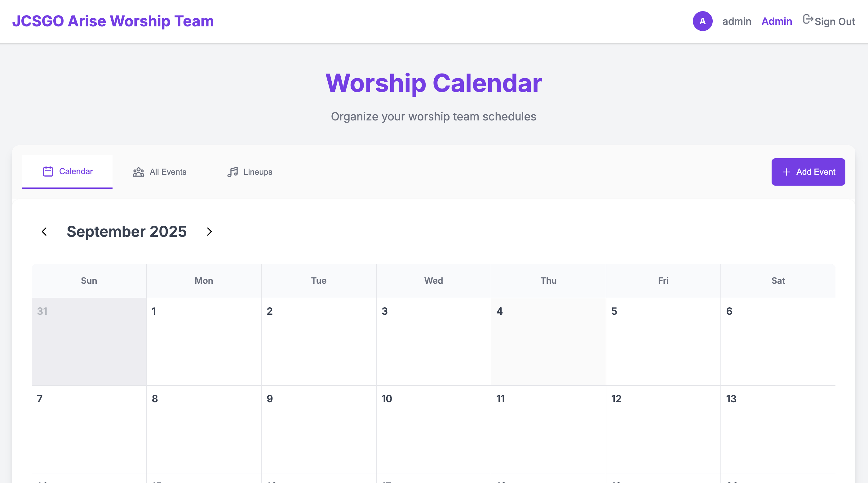Click the September 2025 month heading
Image resolution: width=868 pixels, height=483 pixels.
tap(127, 231)
